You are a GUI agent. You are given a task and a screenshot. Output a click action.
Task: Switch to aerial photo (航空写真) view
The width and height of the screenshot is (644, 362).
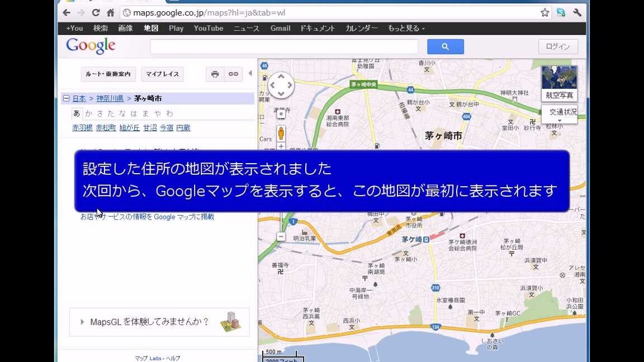(x=559, y=84)
